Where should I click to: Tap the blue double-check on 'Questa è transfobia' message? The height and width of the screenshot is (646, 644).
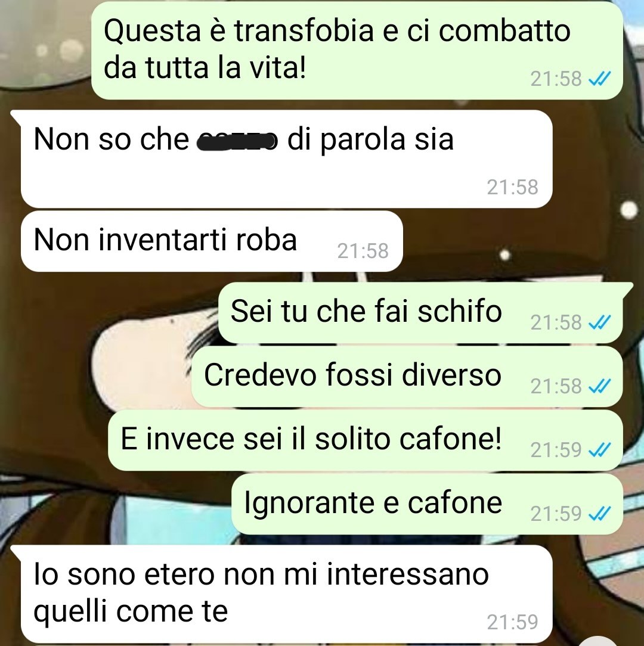pos(599,78)
